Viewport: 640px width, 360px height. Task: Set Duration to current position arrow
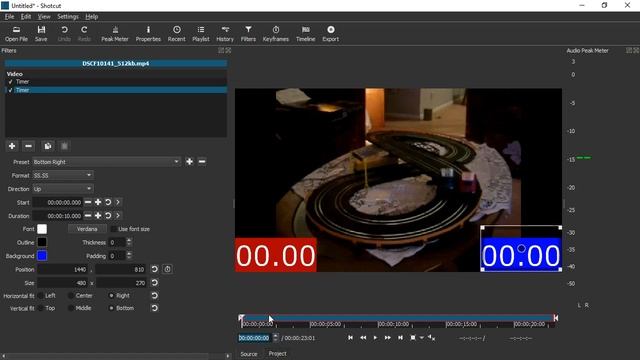click(x=118, y=216)
